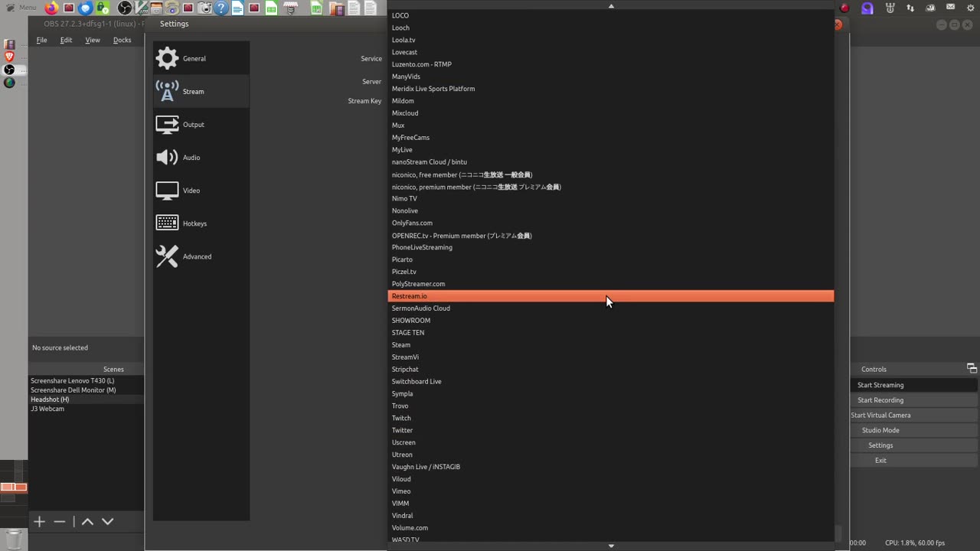Select the Stream settings page
The width and height of the screenshot is (980, 551).
click(x=201, y=91)
